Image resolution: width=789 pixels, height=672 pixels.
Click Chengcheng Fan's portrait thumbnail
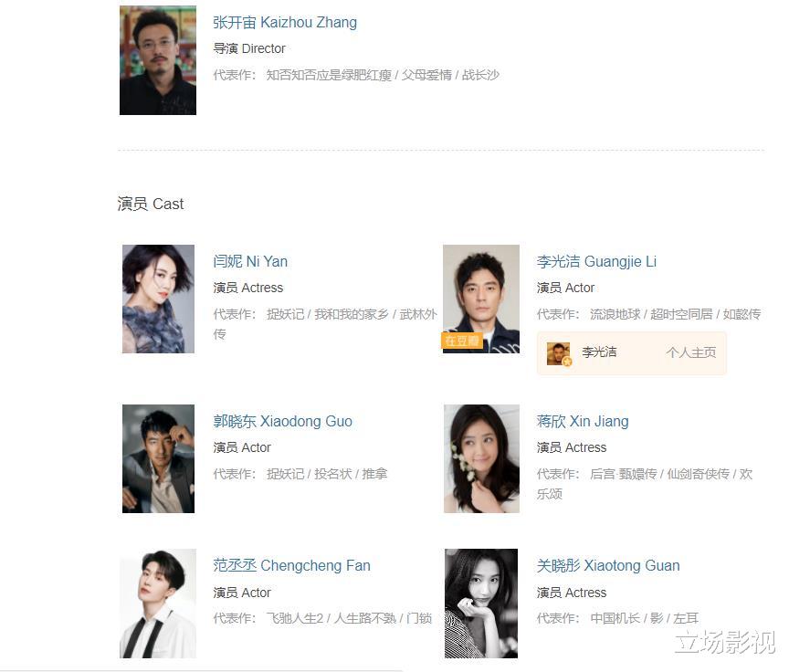pos(157,604)
